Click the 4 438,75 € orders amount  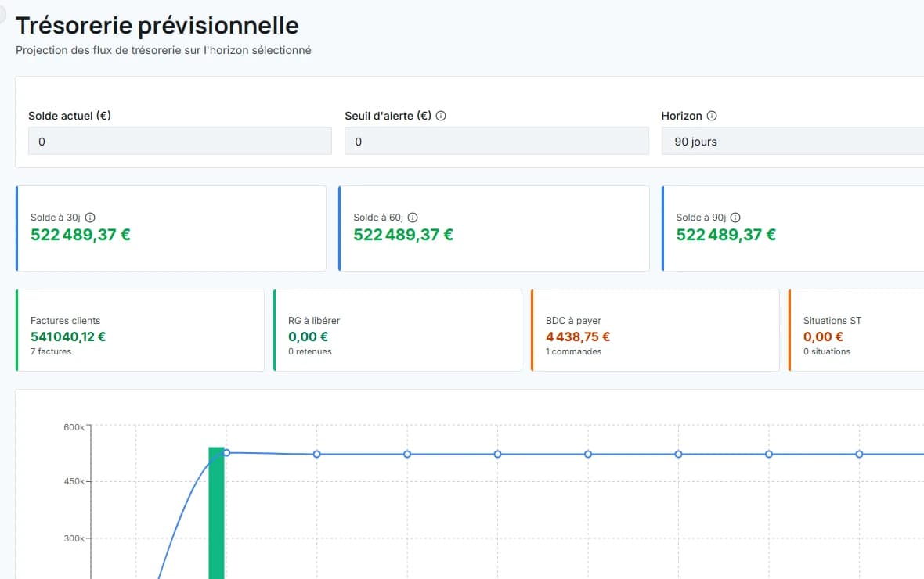578,337
